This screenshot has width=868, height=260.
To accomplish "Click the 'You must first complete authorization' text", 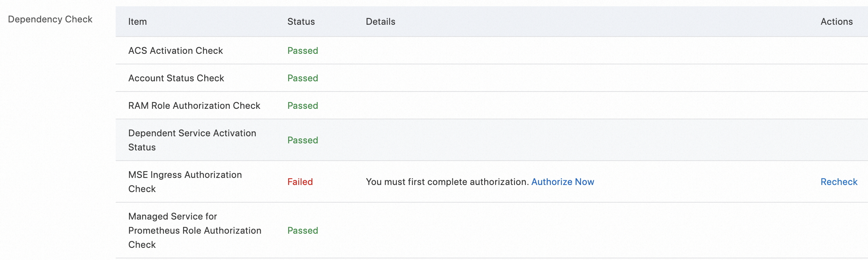I will tap(447, 182).
